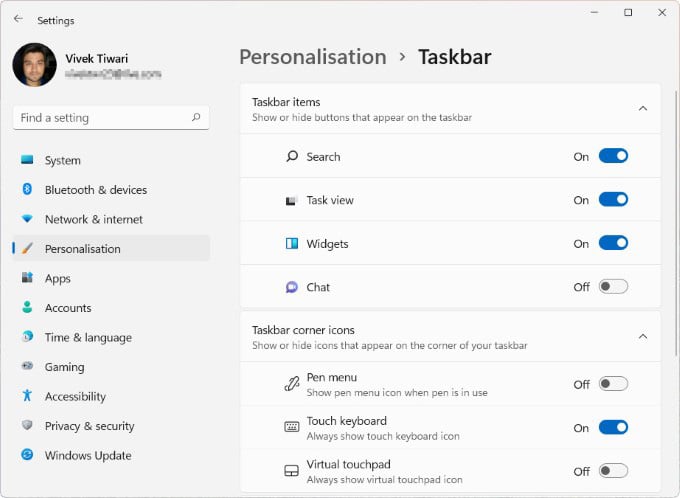Collapse the Taskbar items section
Screen dimensions: 680x498
tap(643, 108)
